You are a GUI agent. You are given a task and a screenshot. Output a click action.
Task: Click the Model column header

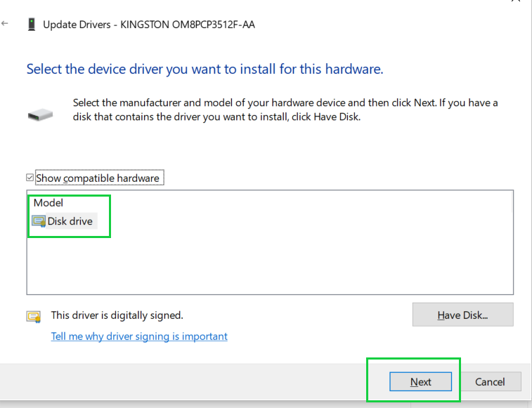coord(48,203)
